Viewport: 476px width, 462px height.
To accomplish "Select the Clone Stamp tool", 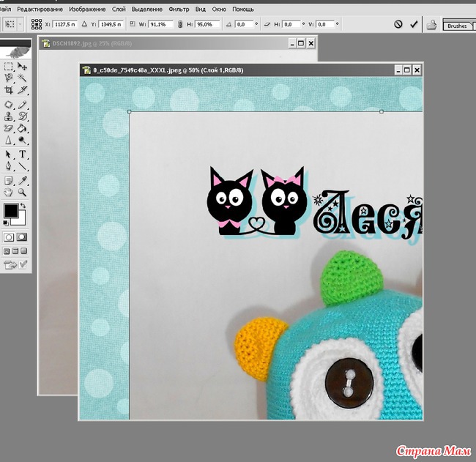I will [x=8, y=116].
